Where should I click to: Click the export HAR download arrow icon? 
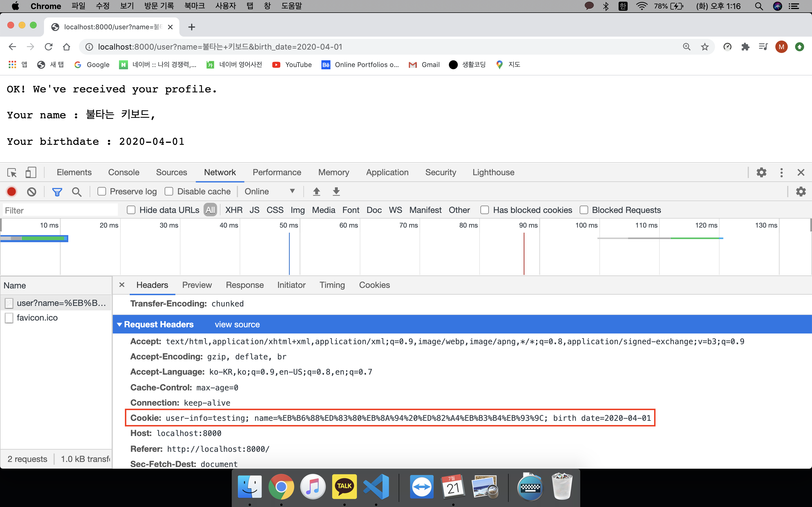336,192
